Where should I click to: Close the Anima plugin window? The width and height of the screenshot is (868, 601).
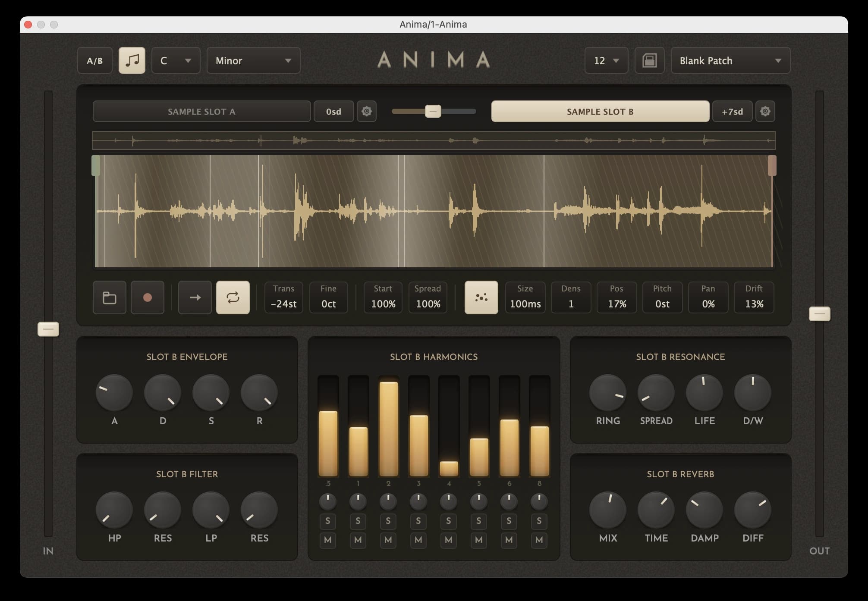tap(28, 25)
